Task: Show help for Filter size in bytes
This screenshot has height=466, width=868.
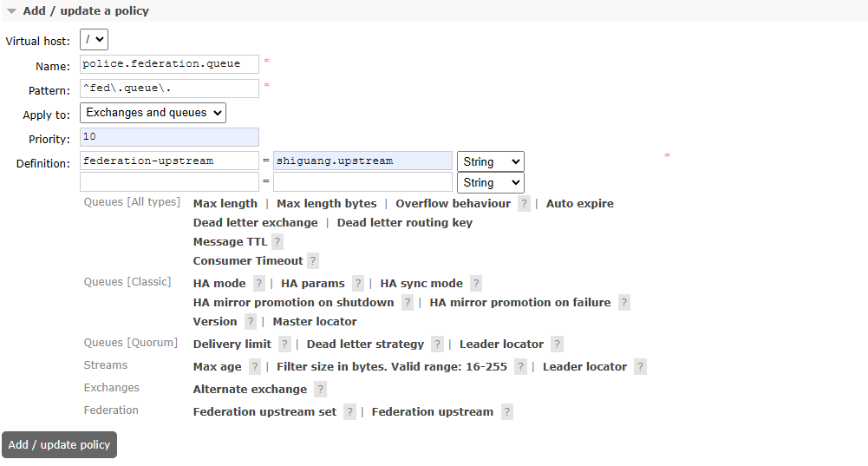Action: 520,367
